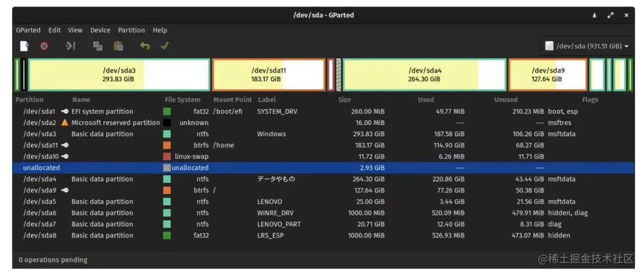Click the gray swatch in the unallocated row
The width and height of the screenshot is (644, 275).
(x=167, y=168)
